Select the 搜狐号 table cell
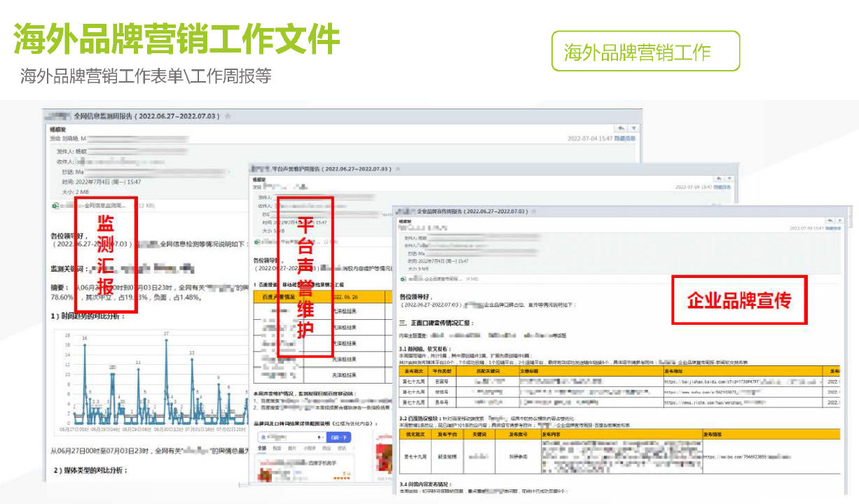This screenshot has width=859, height=504. [x=442, y=393]
